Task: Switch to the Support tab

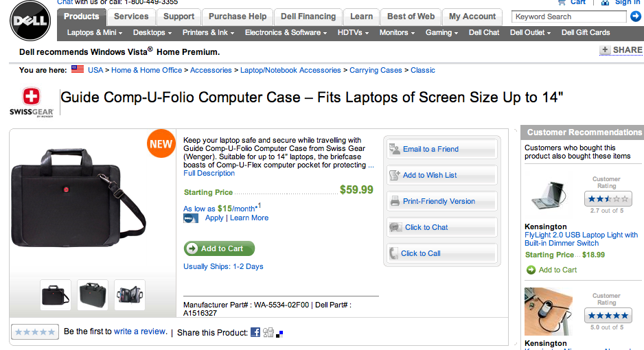Action: point(179,17)
